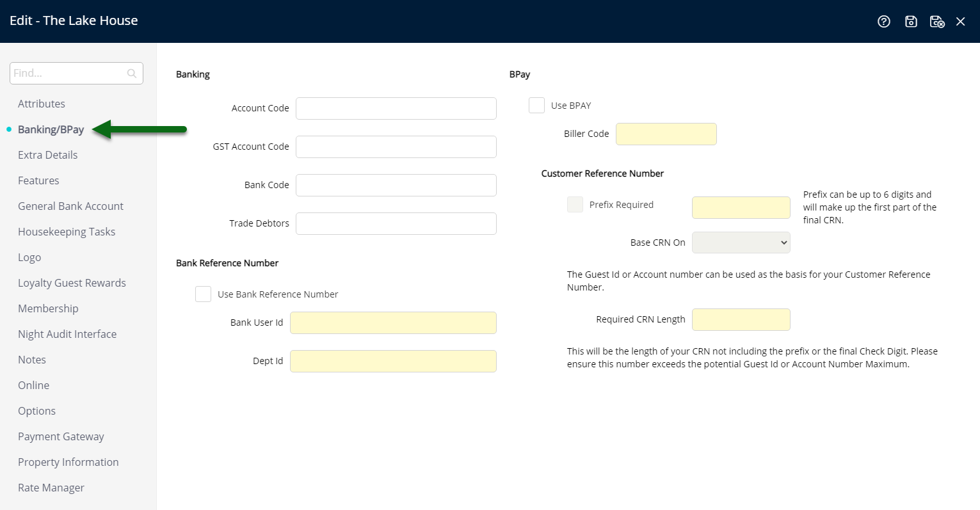This screenshot has width=980, height=510.
Task: Click the magnifier icon in Find box
Action: tap(132, 74)
